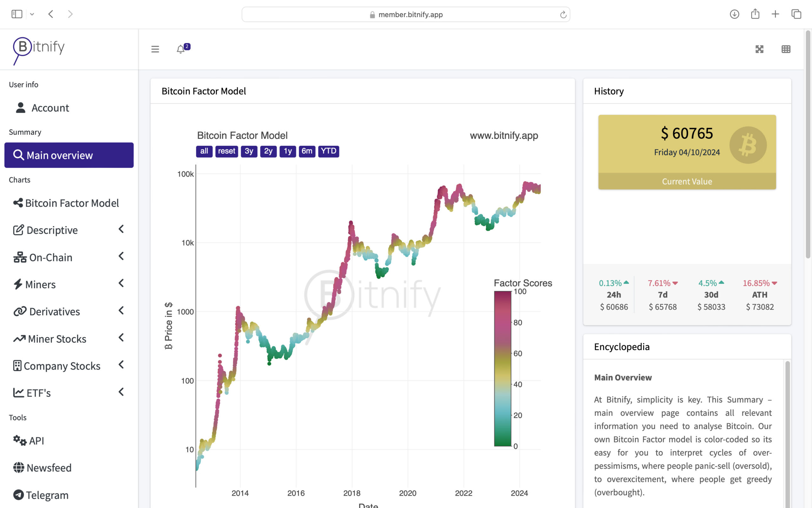The width and height of the screenshot is (812, 508).
Task: Expand the Miner Stocks chevron
Action: 121,338
